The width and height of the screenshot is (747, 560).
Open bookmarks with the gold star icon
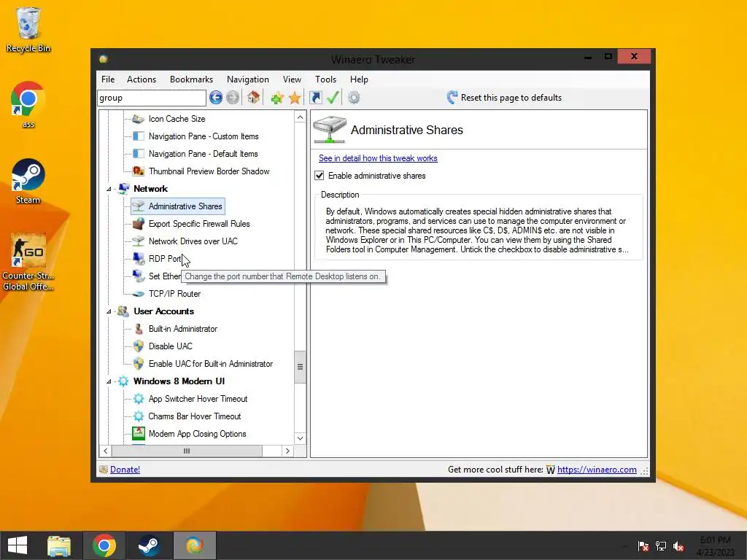(295, 98)
